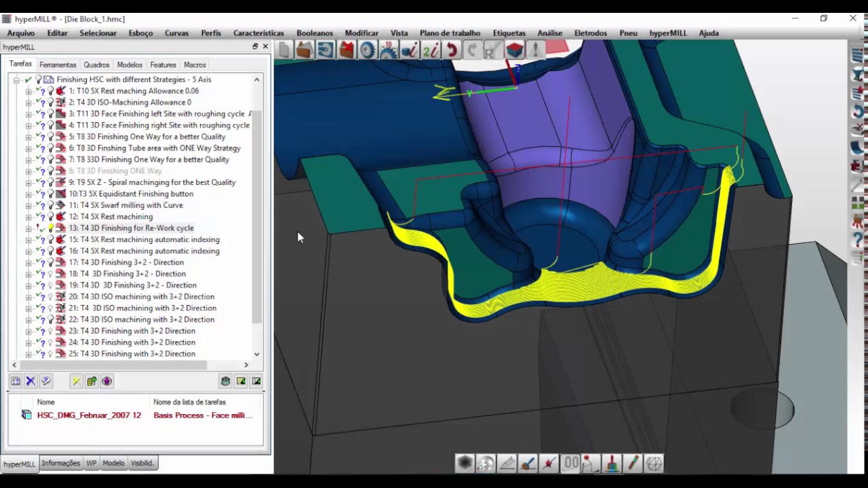This screenshot has width=868, height=488.
Task: Click the red star point icon in bottom toolbar
Action: (549, 463)
